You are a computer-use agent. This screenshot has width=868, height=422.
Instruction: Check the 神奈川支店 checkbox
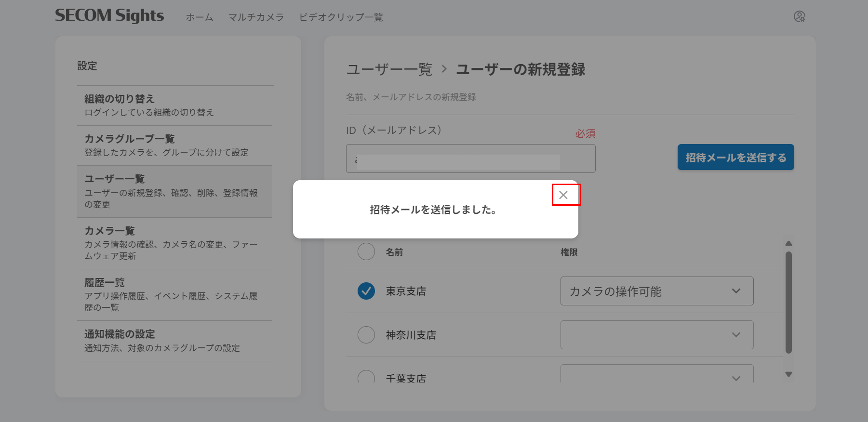pyautogui.click(x=366, y=335)
